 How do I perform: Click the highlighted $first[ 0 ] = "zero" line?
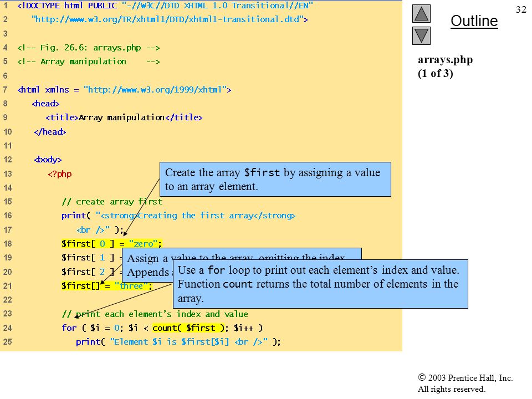tap(111, 244)
